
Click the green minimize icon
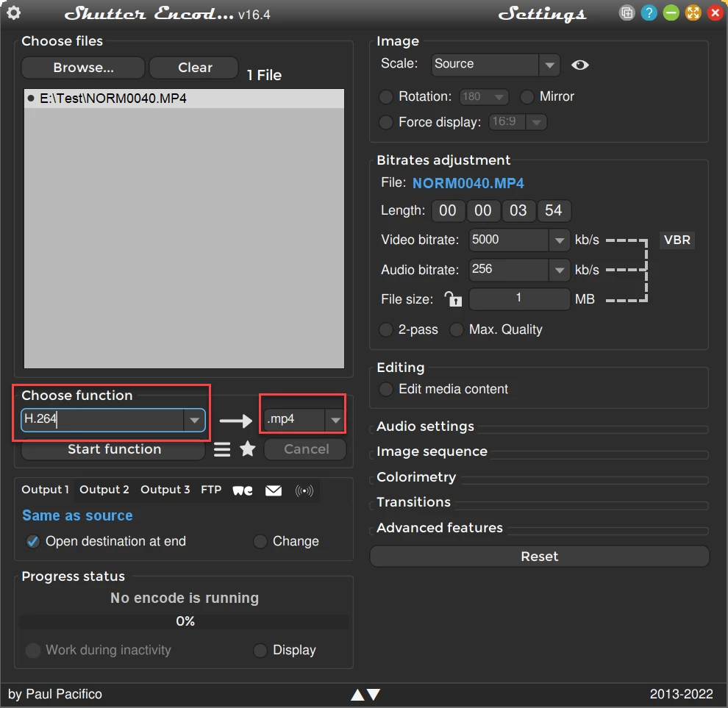pyautogui.click(x=671, y=12)
